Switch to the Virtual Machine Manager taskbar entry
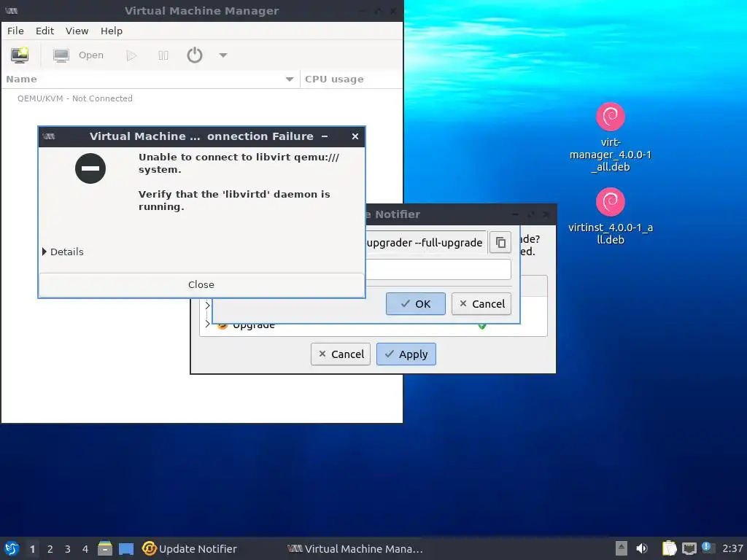The height and width of the screenshot is (560, 747). pos(355,548)
